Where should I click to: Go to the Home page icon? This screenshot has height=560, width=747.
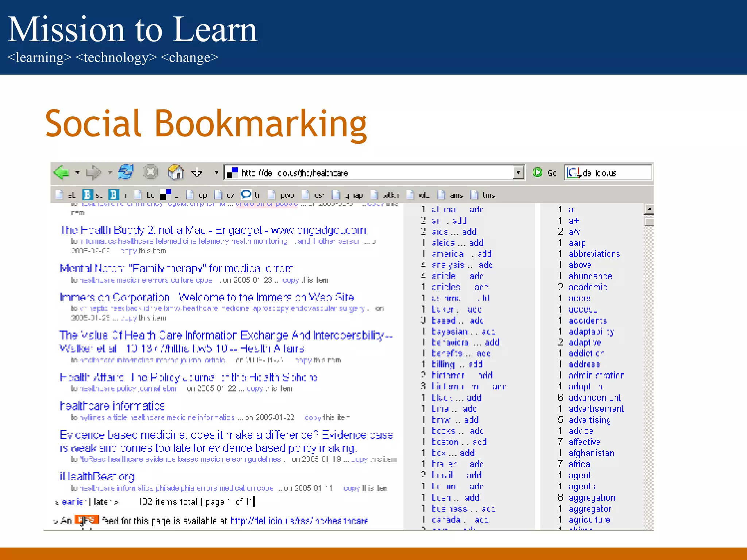coord(176,172)
